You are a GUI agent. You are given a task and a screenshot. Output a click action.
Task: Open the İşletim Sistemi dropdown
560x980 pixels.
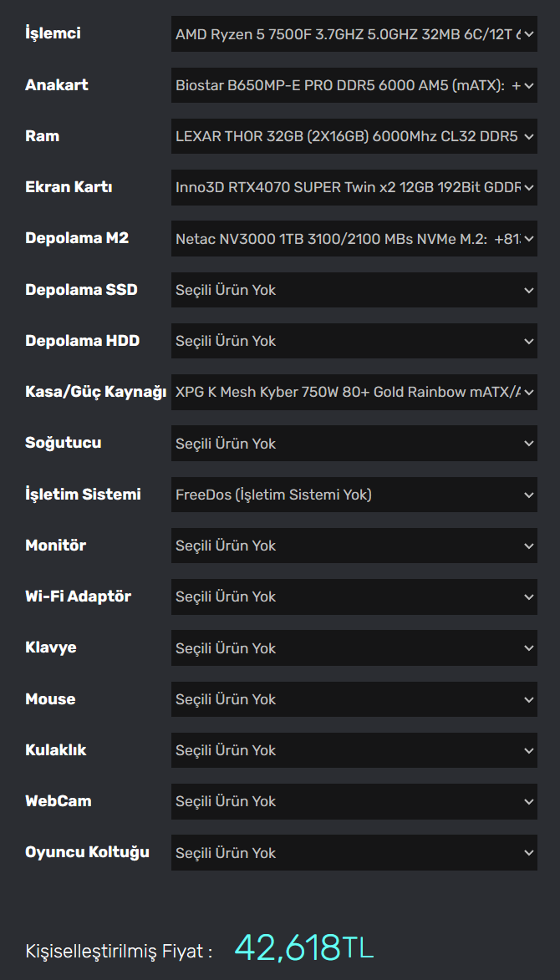click(x=354, y=495)
